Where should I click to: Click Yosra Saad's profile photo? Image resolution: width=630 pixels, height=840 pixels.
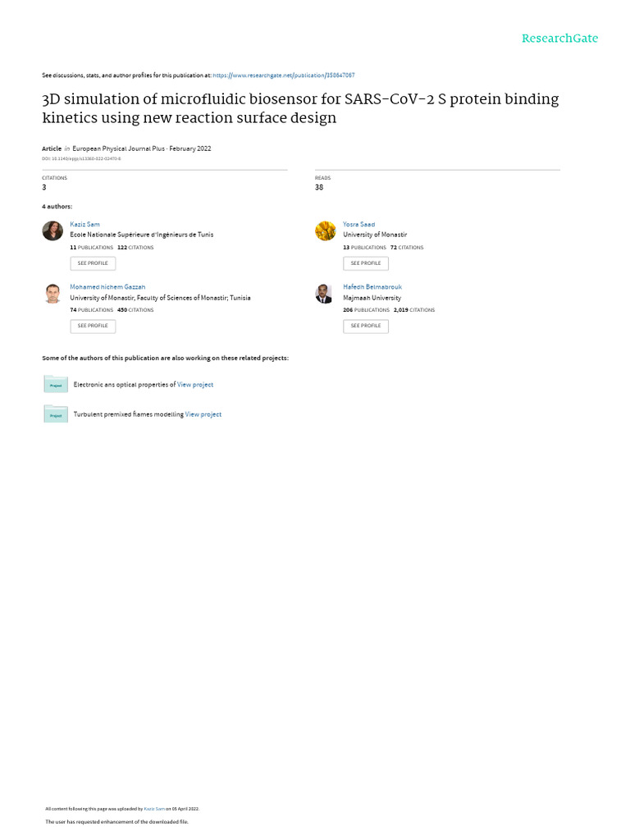point(325,231)
